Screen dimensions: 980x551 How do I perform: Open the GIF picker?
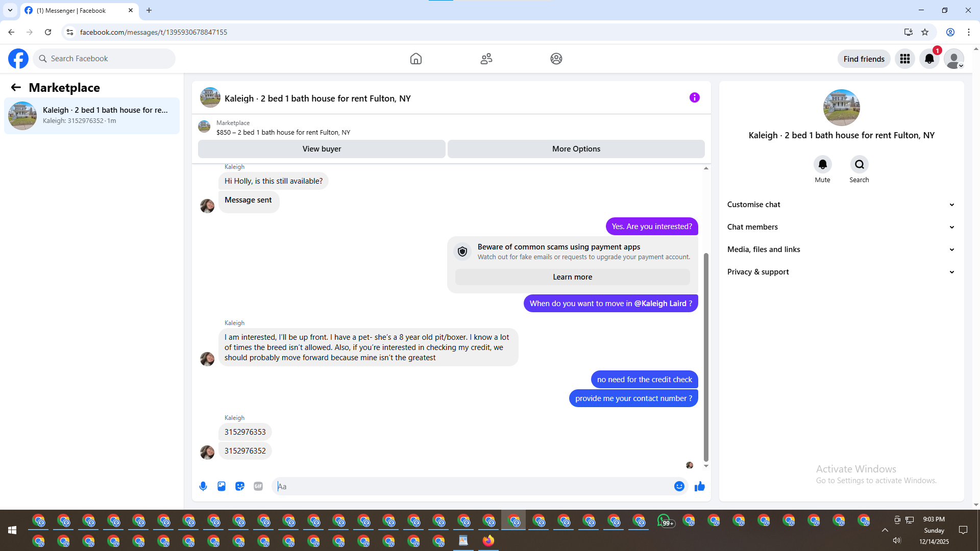pos(258,486)
